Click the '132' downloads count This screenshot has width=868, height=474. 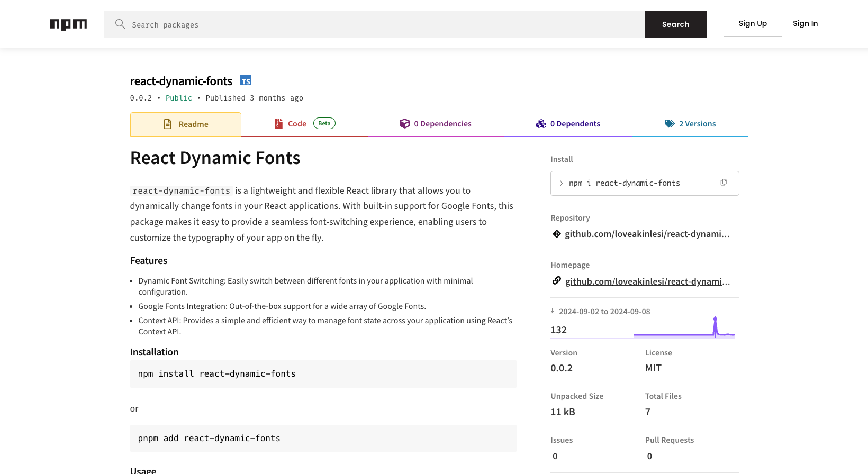coord(558,330)
